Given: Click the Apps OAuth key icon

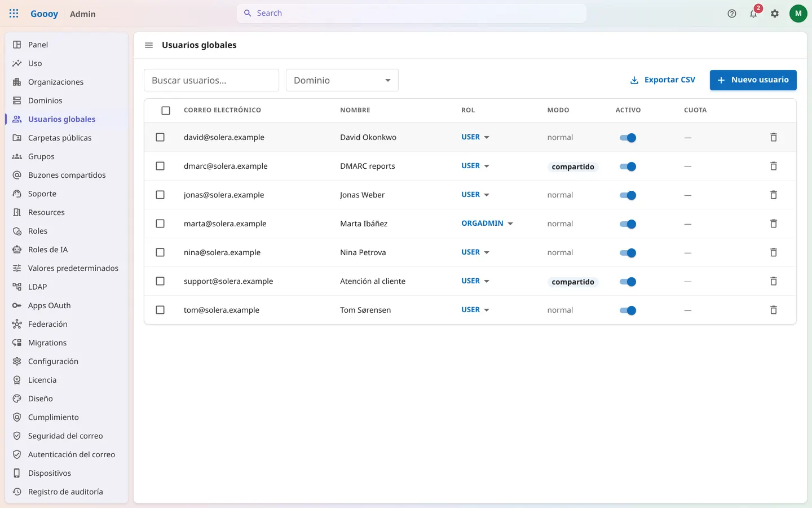Looking at the screenshot, I should (17, 305).
